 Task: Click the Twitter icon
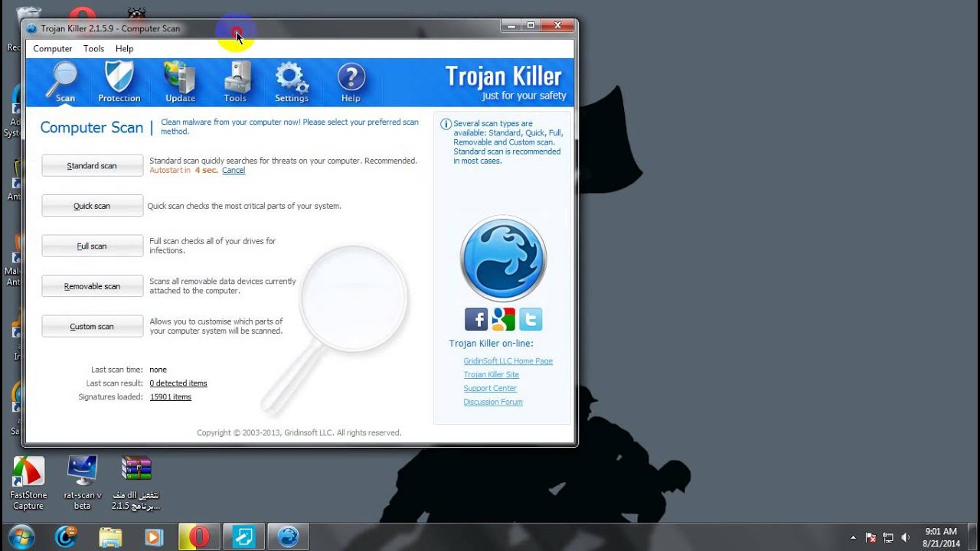coord(531,319)
